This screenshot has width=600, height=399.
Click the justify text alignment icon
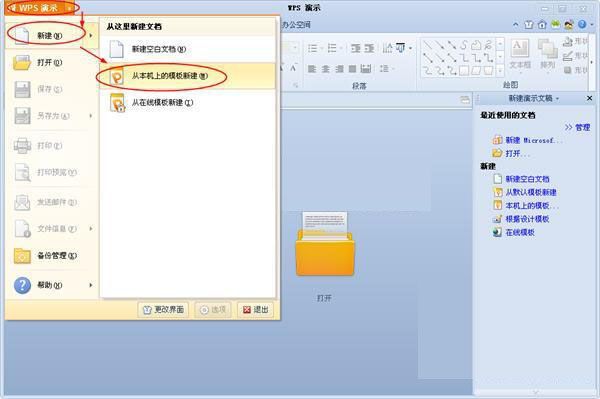[x=352, y=69]
